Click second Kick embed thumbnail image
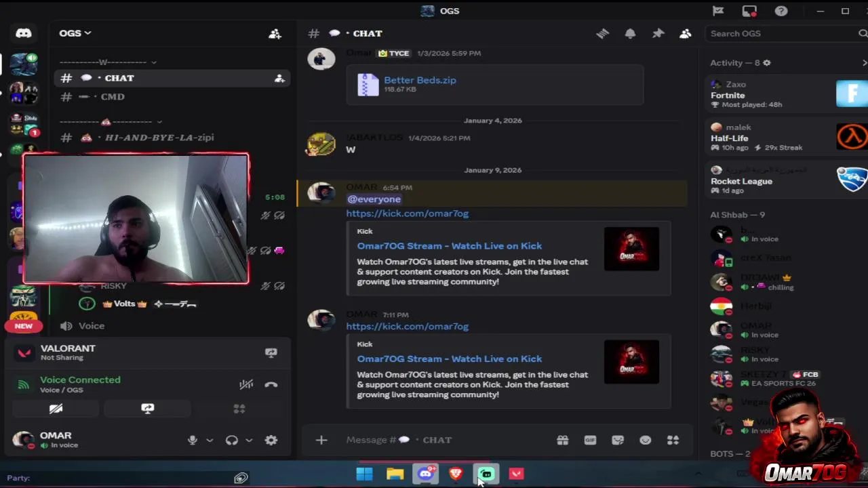This screenshot has width=868, height=488. pos(631,362)
